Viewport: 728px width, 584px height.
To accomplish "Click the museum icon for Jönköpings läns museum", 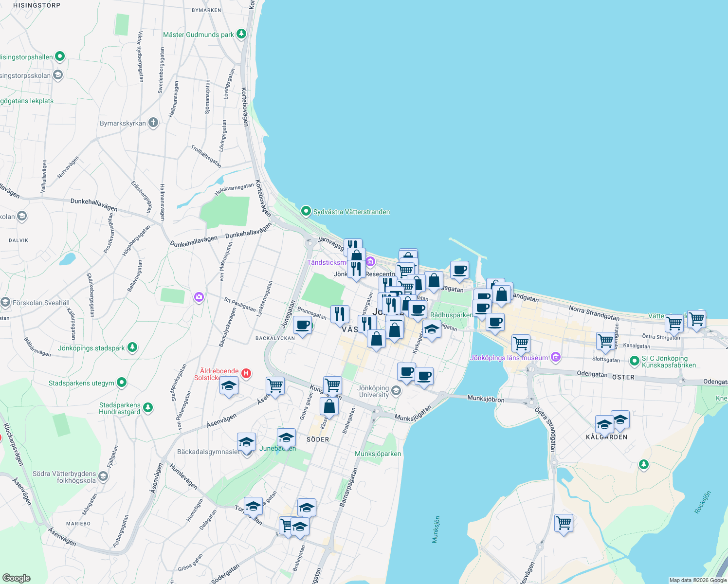I will (555, 356).
